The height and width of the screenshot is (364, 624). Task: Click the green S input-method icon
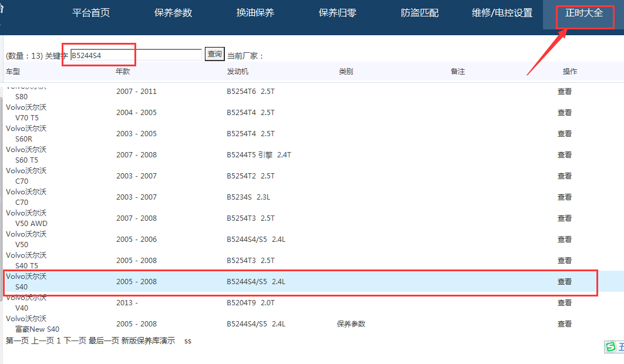[610, 346]
